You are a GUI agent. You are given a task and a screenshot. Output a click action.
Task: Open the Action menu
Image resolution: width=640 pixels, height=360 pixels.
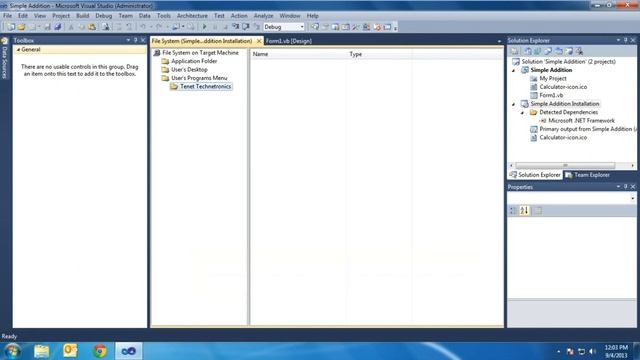pos(239,16)
